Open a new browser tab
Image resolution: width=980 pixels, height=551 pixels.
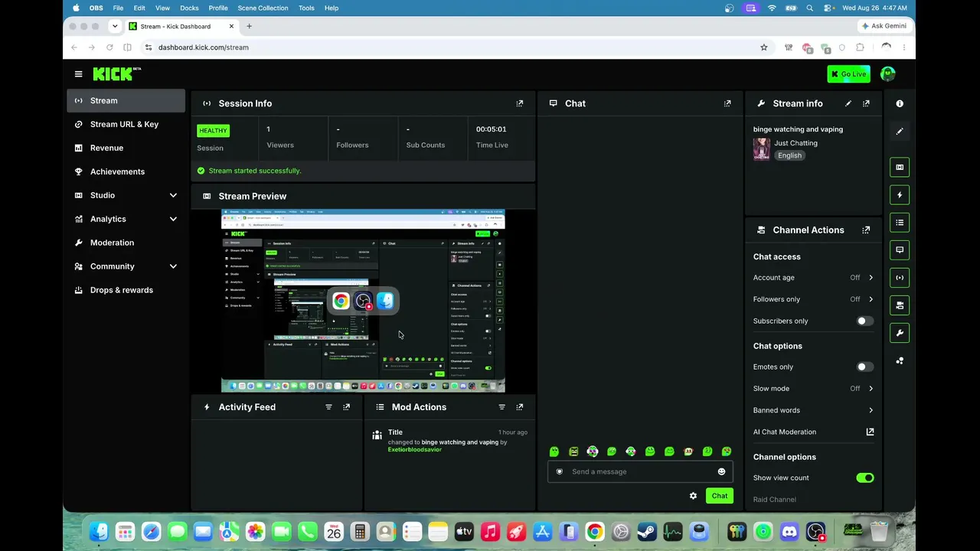pyautogui.click(x=249, y=26)
